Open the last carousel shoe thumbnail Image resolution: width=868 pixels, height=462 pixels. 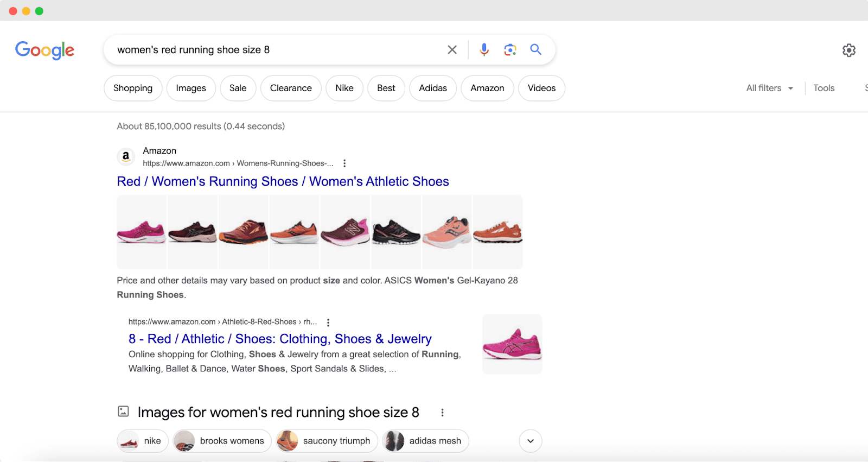tap(498, 232)
